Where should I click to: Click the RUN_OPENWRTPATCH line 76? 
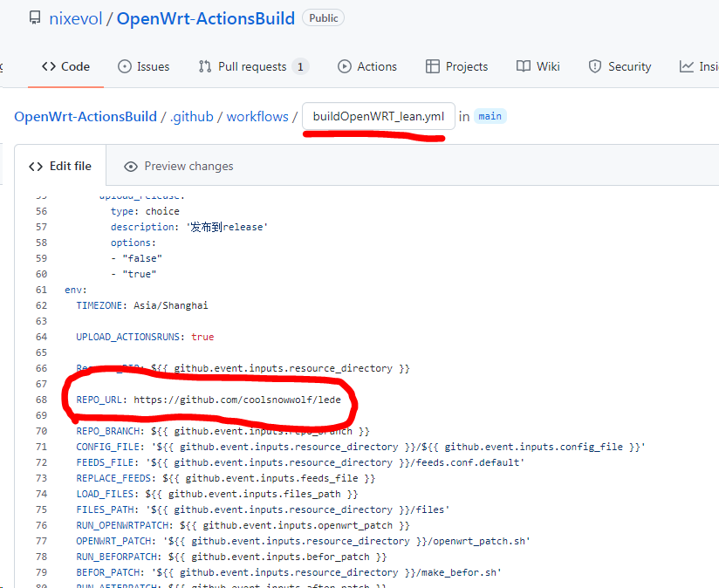pyautogui.click(x=243, y=525)
